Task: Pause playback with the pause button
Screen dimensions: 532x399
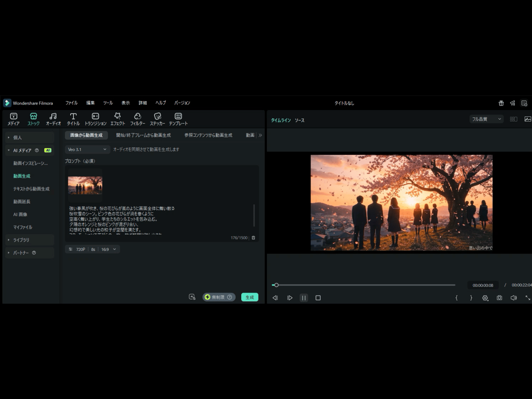Action: [x=304, y=298]
